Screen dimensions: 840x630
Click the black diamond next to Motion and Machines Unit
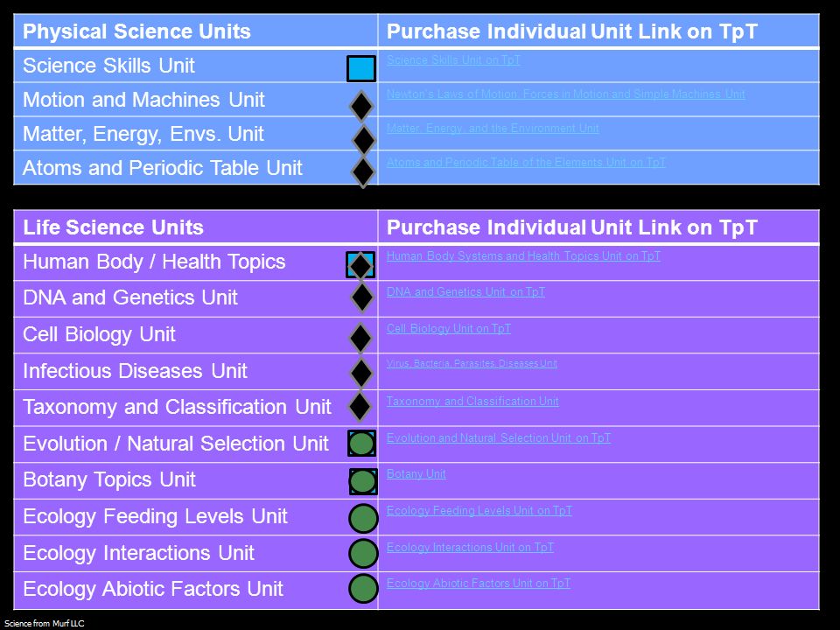pos(361,106)
